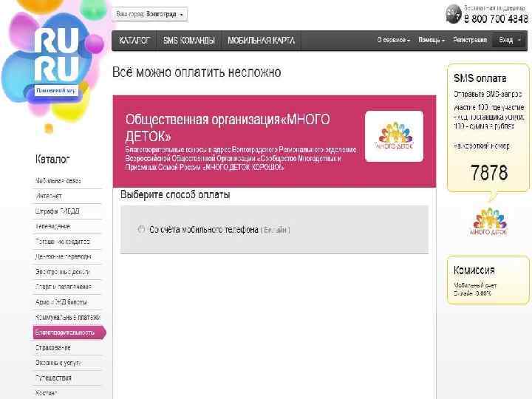Open the Мобильная связь category
This screenshot has height=399, width=532.
(x=58, y=181)
